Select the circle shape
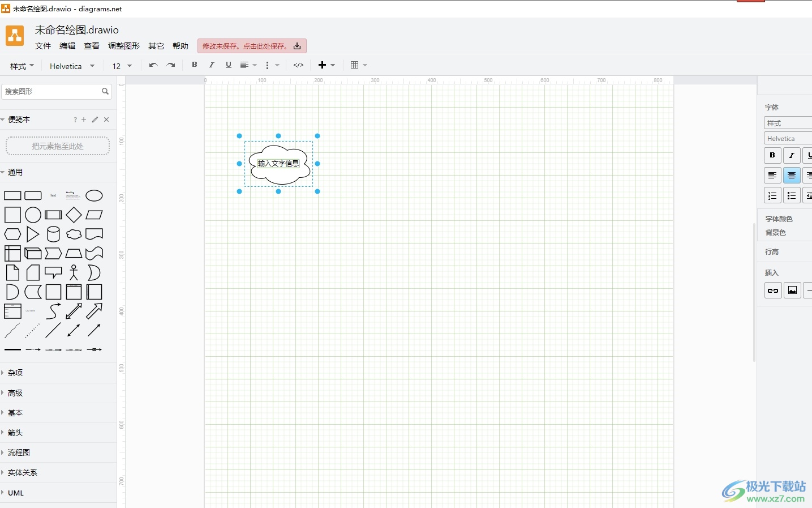The width and height of the screenshot is (812, 508). 33,215
